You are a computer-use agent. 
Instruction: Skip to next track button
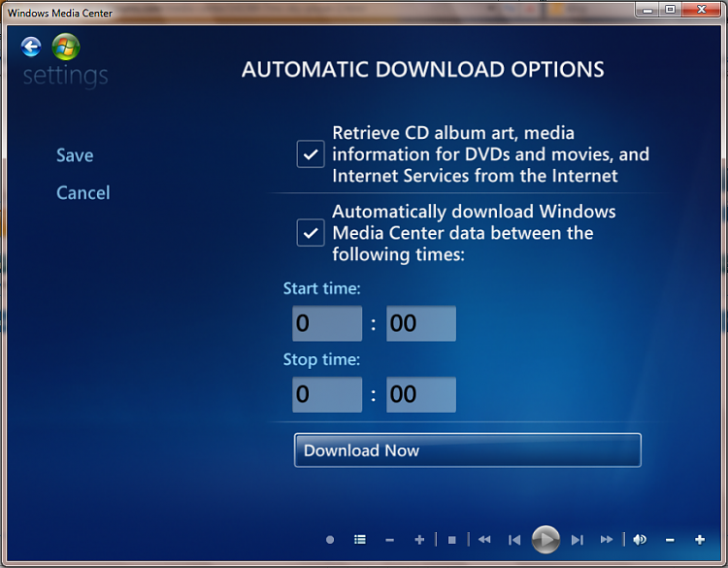(x=578, y=540)
